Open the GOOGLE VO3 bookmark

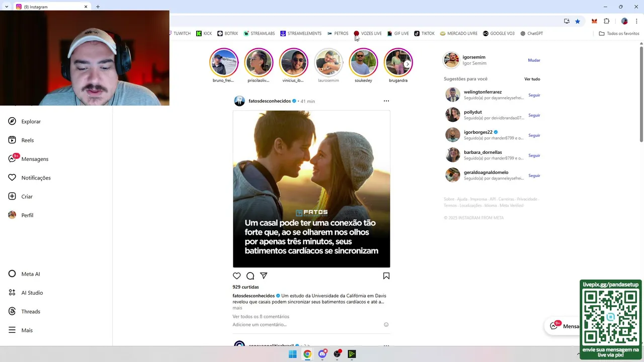coord(499,34)
